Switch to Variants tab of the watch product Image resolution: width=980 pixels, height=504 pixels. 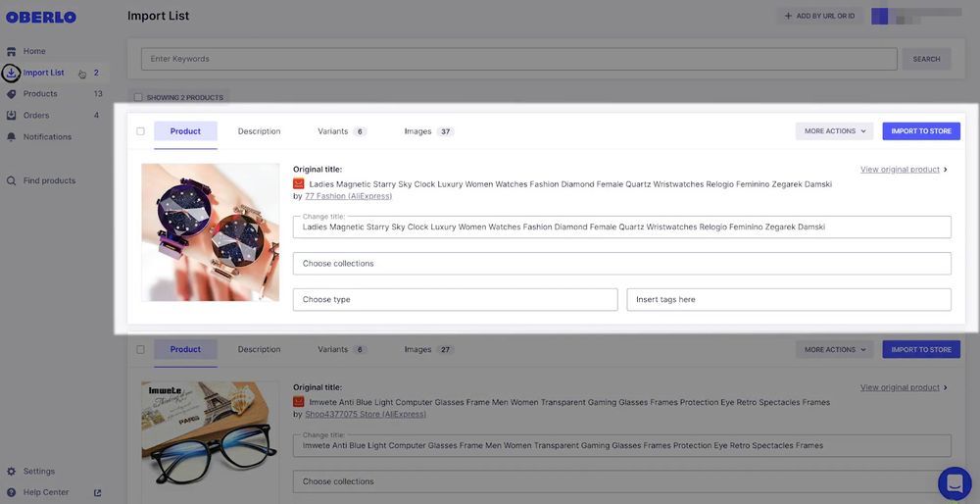coord(342,131)
